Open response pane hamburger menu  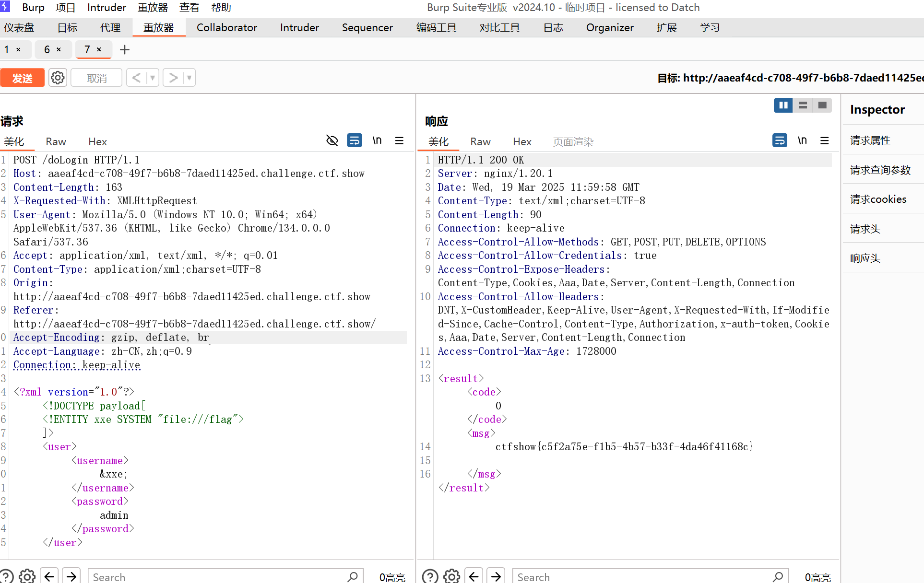pos(824,140)
